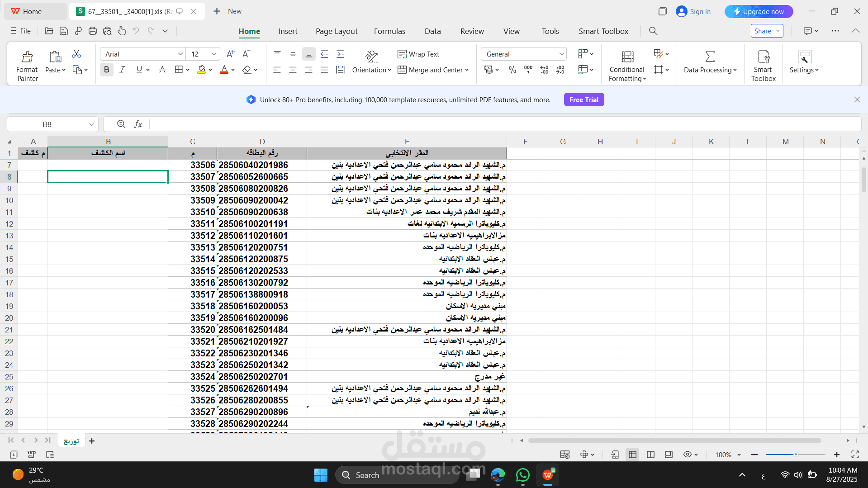
Task: Switch to the Formulas ribbon tab
Action: tap(389, 31)
